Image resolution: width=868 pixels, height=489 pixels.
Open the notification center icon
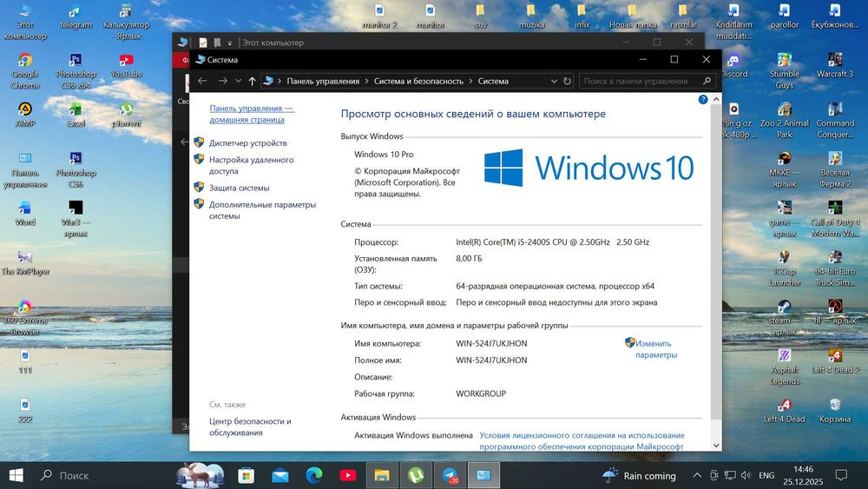click(841, 475)
